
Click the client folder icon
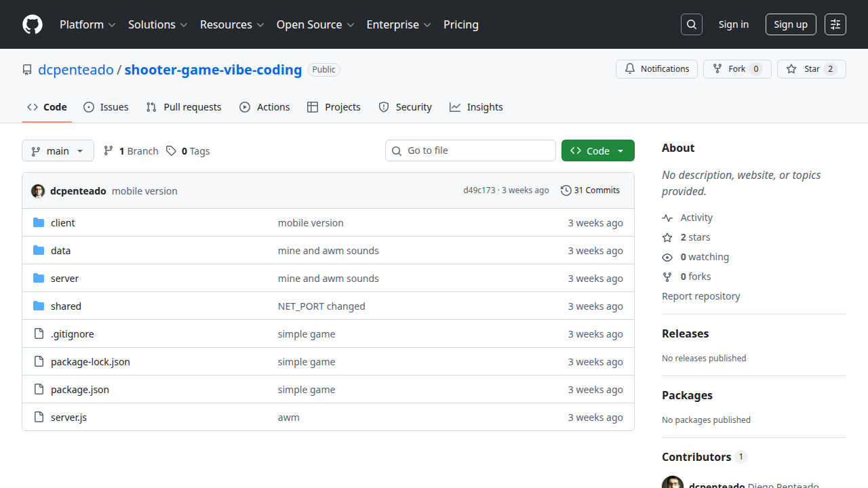pyautogui.click(x=39, y=223)
